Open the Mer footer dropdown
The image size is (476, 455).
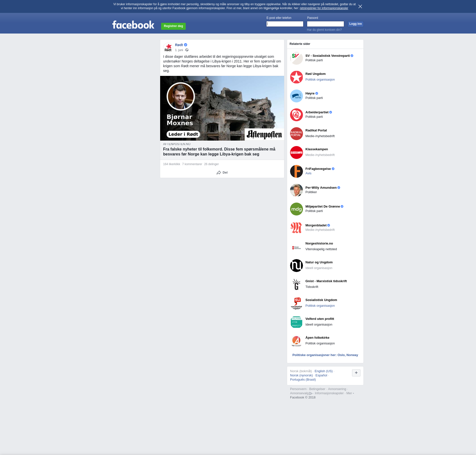point(350,393)
